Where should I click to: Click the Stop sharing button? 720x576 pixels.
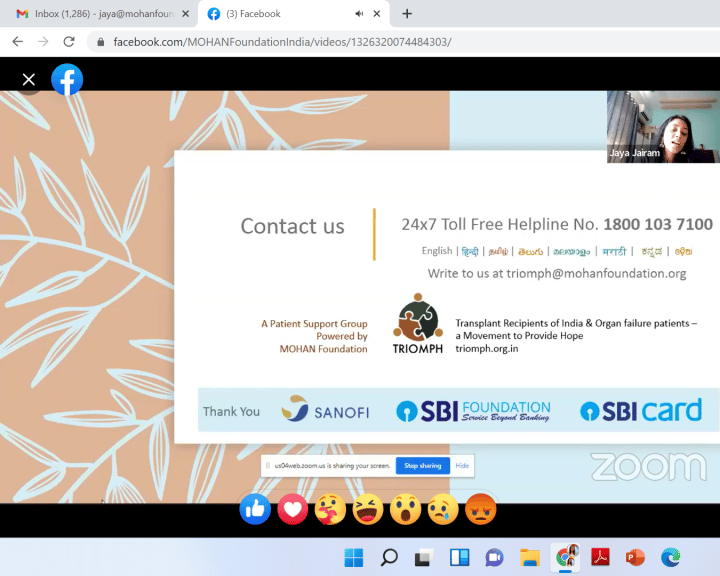tap(423, 466)
